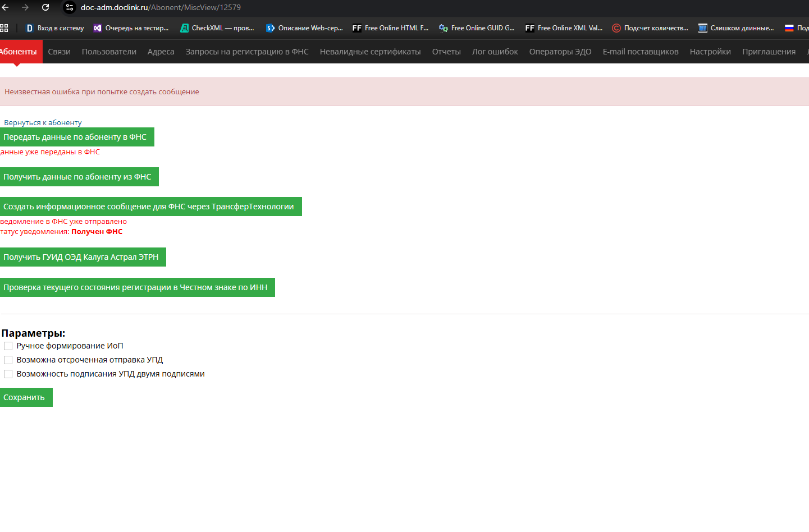Image resolution: width=809 pixels, height=532 pixels.
Task: Go to the Операторы ЭДО tab
Action: (x=560, y=52)
